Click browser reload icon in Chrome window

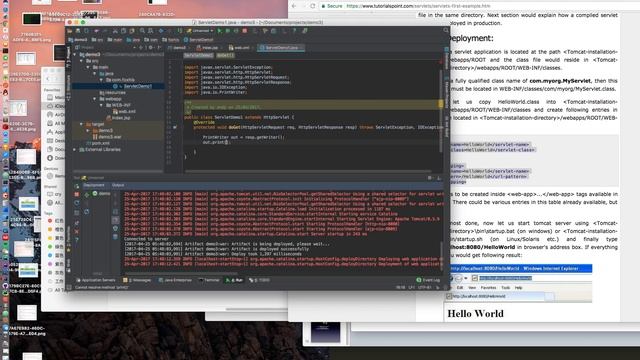pyautogui.click(x=313, y=6)
